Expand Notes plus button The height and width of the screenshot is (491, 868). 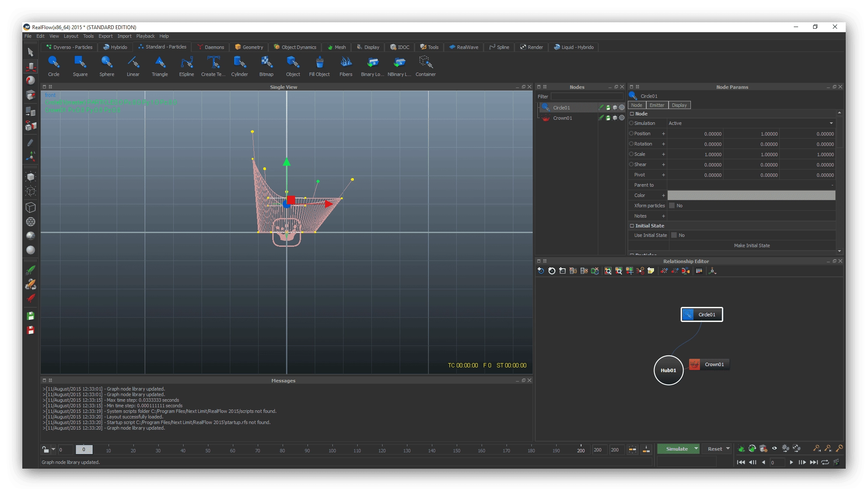(x=663, y=216)
